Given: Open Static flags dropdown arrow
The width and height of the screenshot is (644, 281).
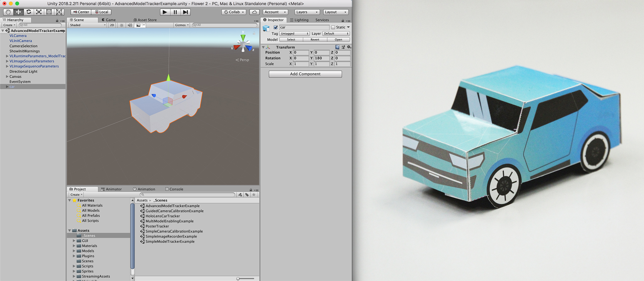Looking at the screenshot, I should tap(348, 27).
